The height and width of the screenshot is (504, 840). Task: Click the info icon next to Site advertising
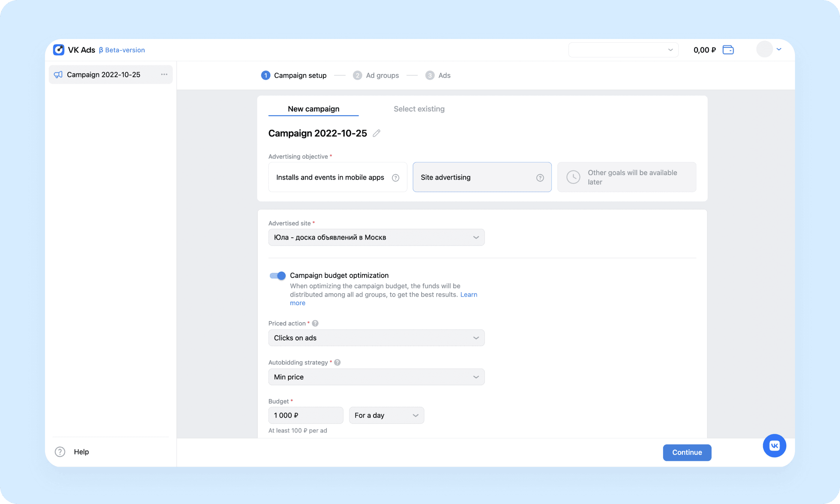point(539,177)
